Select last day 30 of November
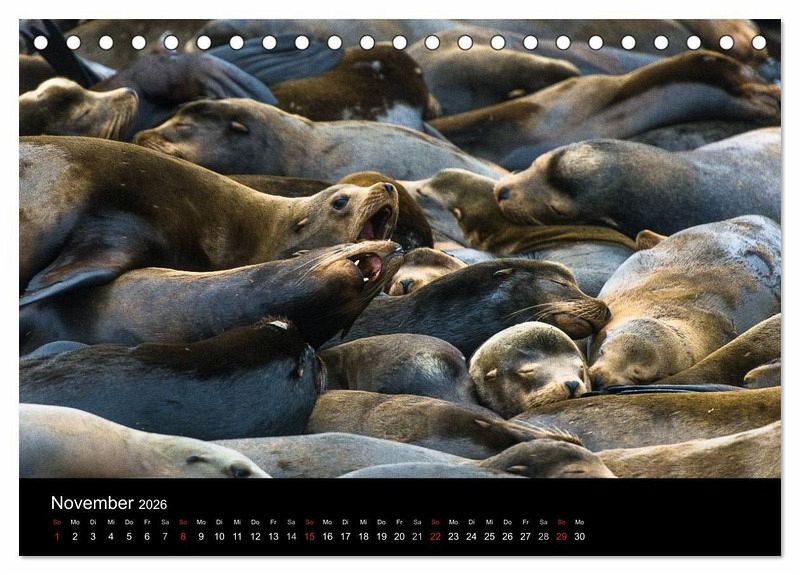 579,537
